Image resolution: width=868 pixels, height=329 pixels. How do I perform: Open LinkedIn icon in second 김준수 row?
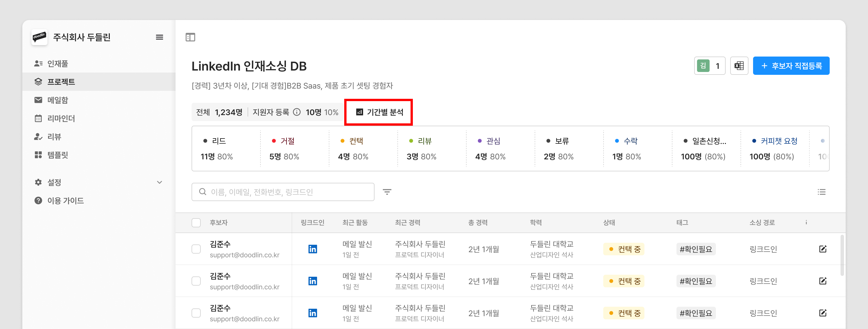[x=312, y=281]
